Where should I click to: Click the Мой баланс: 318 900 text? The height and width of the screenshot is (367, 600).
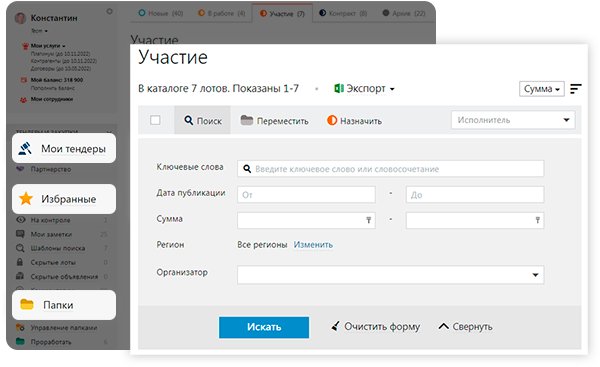[x=57, y=80]
